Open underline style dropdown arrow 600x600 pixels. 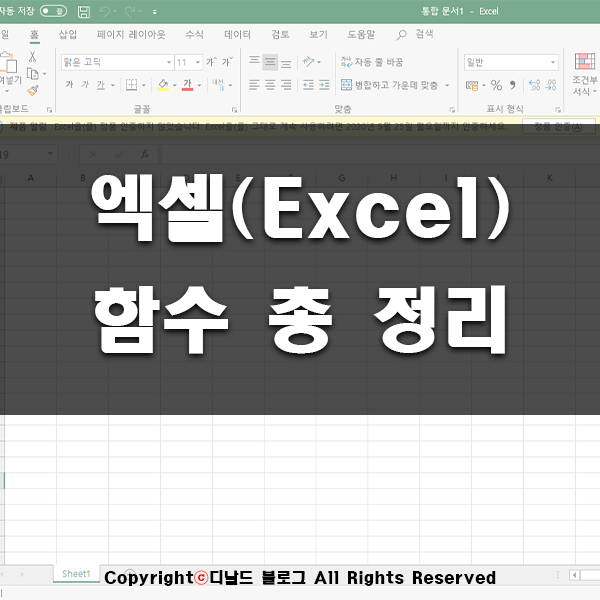(113, 85)
